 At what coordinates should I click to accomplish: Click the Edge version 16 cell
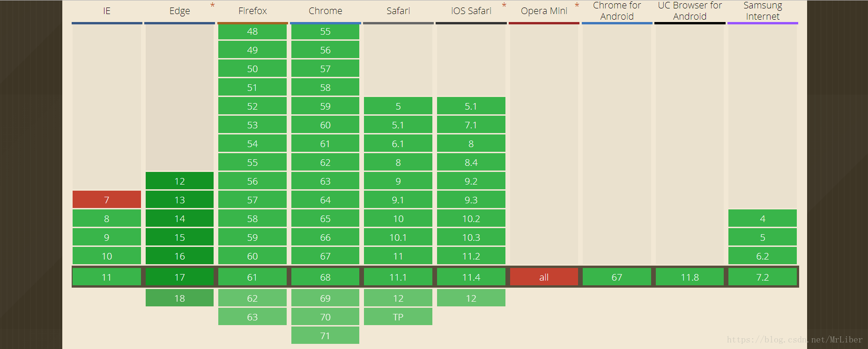click(180, 256)
